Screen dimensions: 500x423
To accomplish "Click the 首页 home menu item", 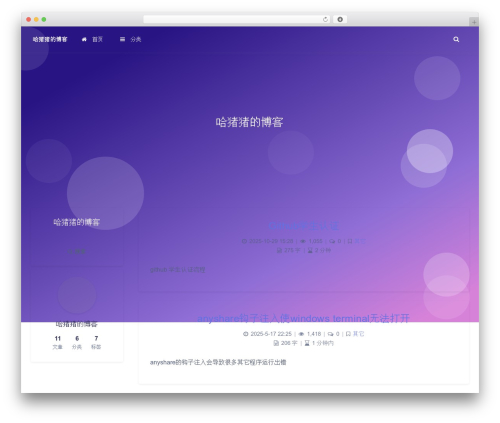I will [x=97, y=39].
